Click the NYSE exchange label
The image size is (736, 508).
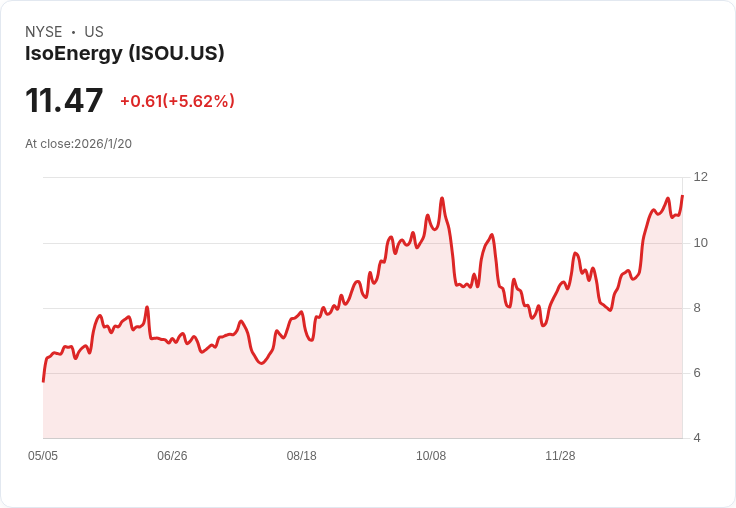[x=44, y=32]
